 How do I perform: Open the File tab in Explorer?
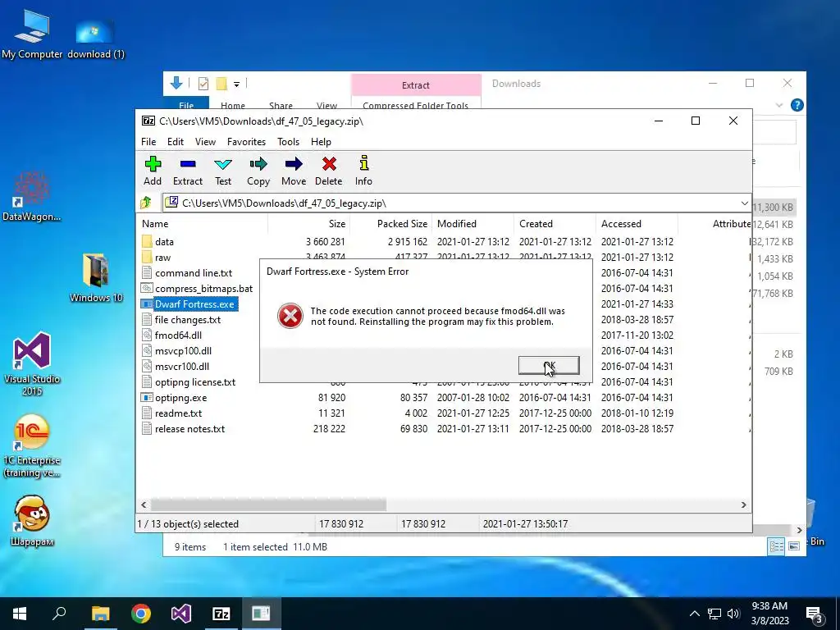186,104
